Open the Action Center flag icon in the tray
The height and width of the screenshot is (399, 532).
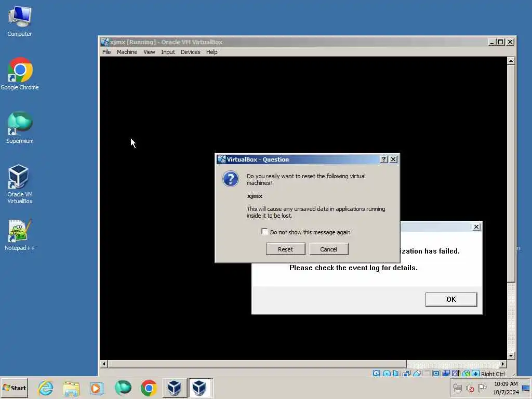(x=482, y=388)
